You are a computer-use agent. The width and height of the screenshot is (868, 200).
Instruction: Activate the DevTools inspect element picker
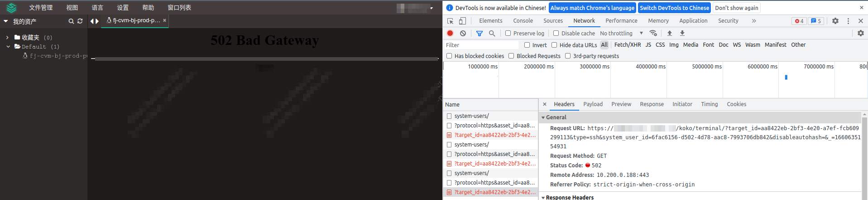click(x=450, y=21)
